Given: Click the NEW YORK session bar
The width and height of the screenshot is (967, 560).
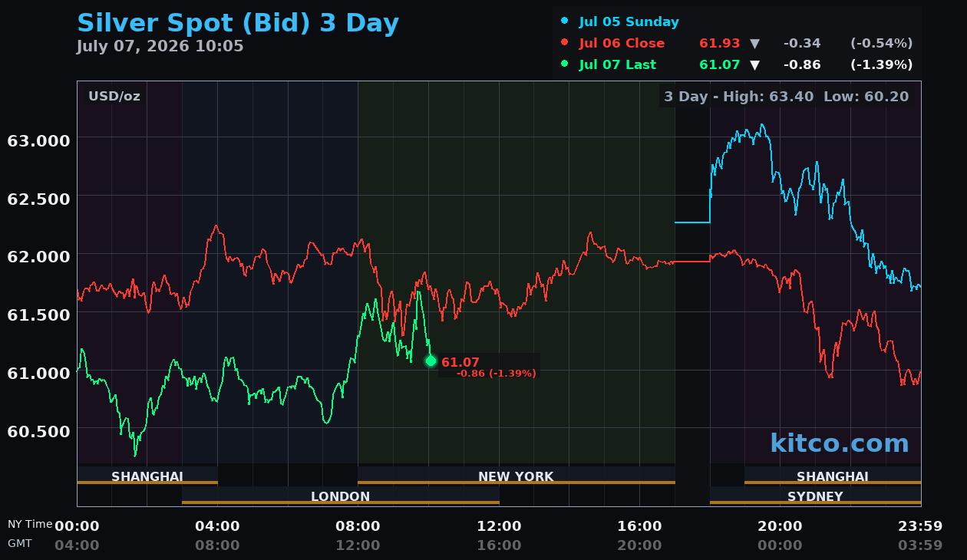Looking at the screenshot, I should point(516,476).
